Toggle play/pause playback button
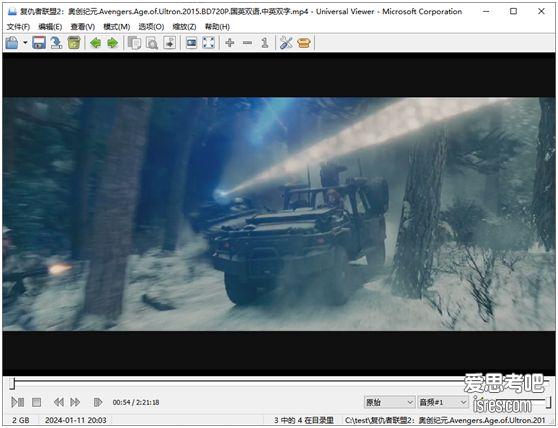The image size is (558, 428). [x=17, y=402]
